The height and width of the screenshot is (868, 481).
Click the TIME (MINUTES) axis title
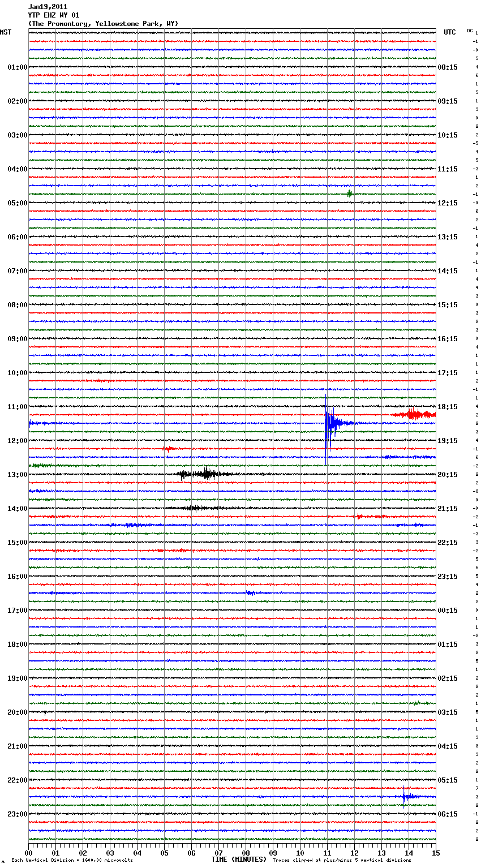click(x=239, y=860)
